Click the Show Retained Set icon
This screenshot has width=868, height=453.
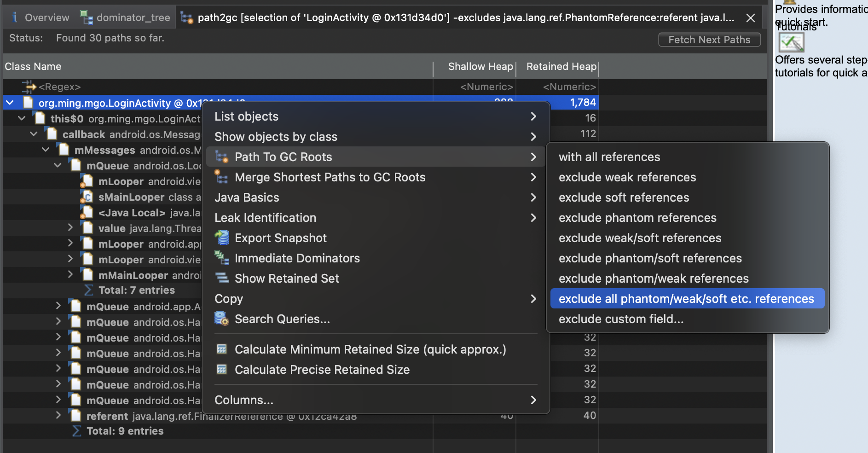tap(222, 279)
